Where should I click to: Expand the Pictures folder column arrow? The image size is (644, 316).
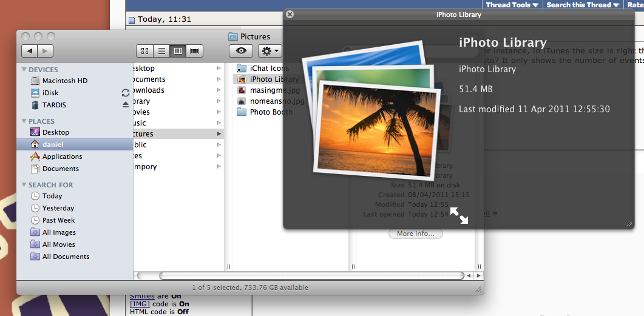click(x=219, y=134)
